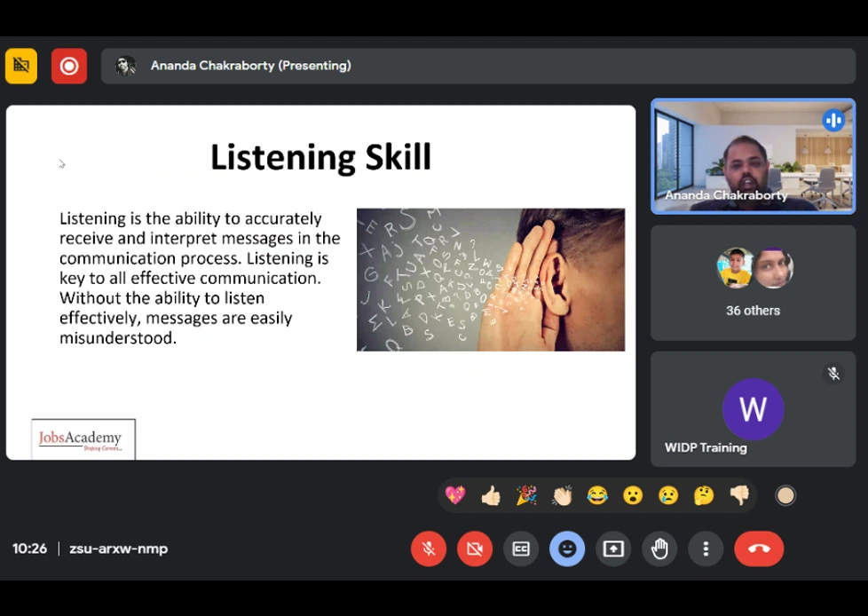The width and height of the screenshot is (868, 616).
Task: Send the sparkling heart reaction
Action: click(x=455, y=494)
